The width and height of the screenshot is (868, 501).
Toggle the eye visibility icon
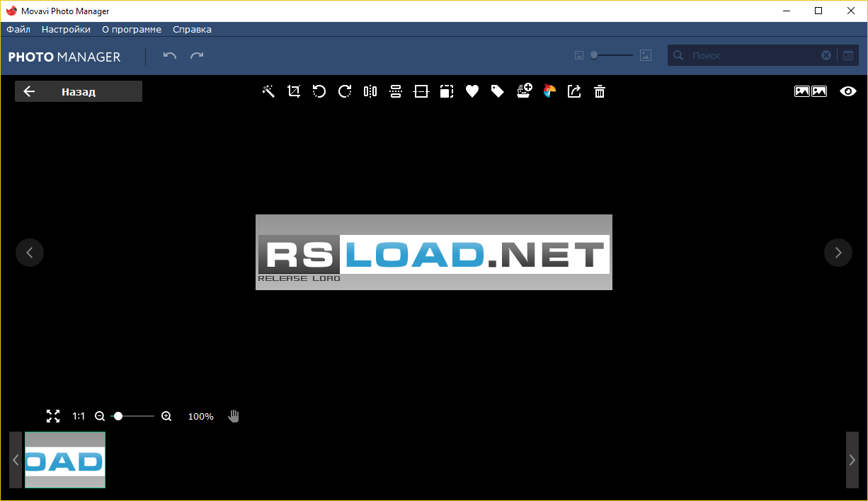point(848,91)
